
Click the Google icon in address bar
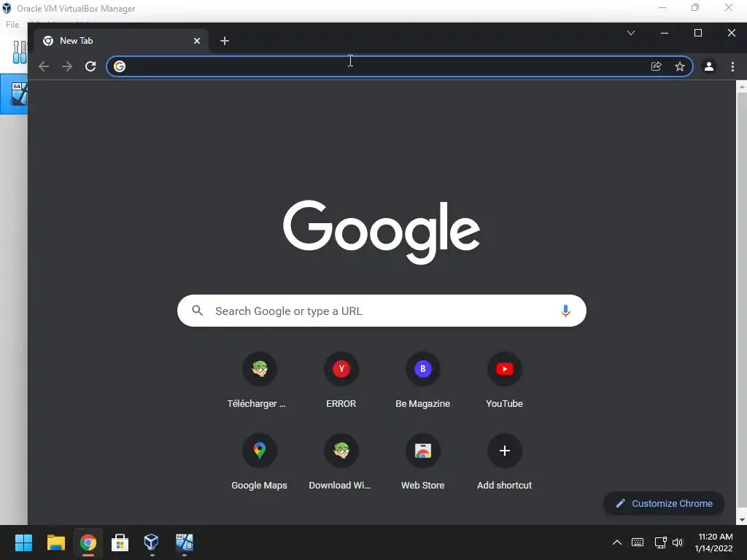pyautogui.click(x=120, y=66)
